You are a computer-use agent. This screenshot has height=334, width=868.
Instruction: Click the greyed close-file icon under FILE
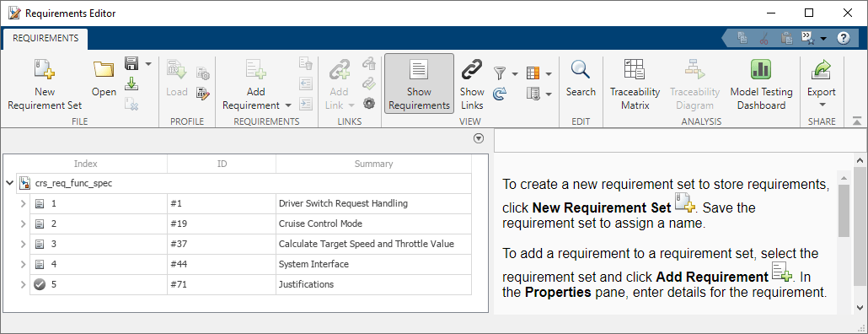(131, 103)
